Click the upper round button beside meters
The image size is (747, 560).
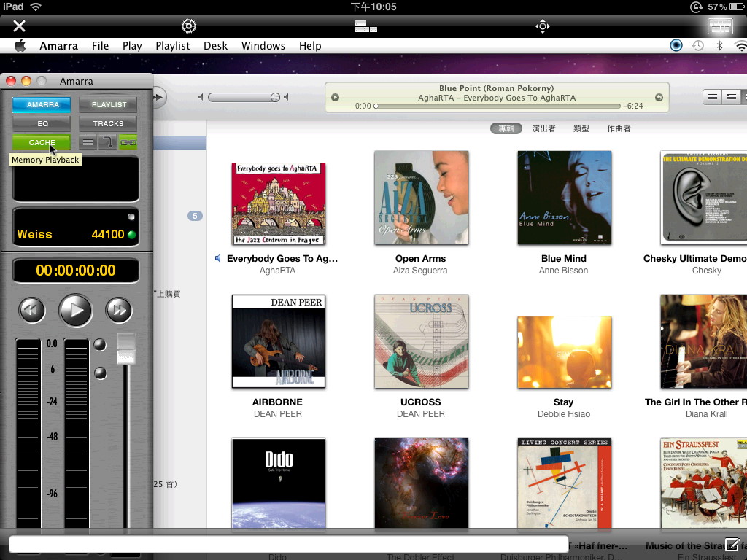tap(99, 345)
